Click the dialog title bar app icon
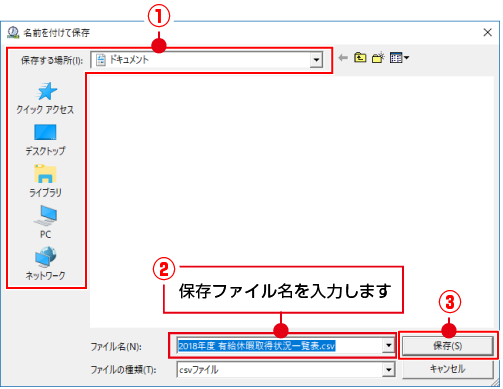503x389 pixels. pyautogui.click(x=13, y=32)
